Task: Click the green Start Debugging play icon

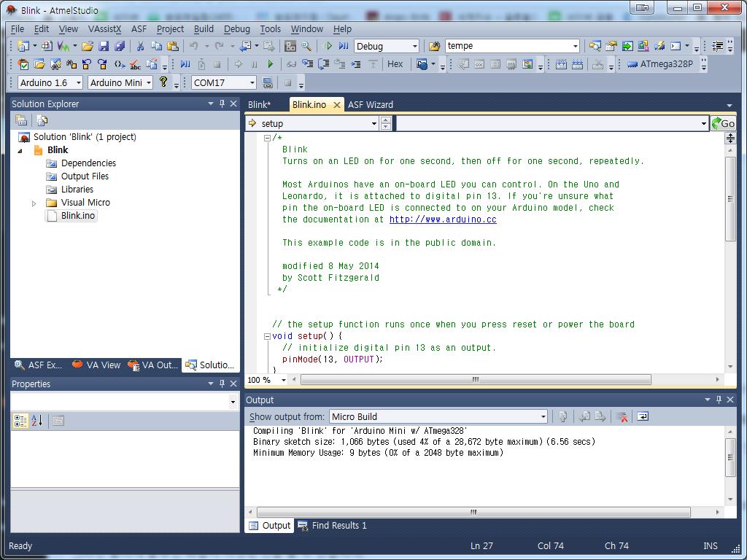Action: tap(270, 64)
